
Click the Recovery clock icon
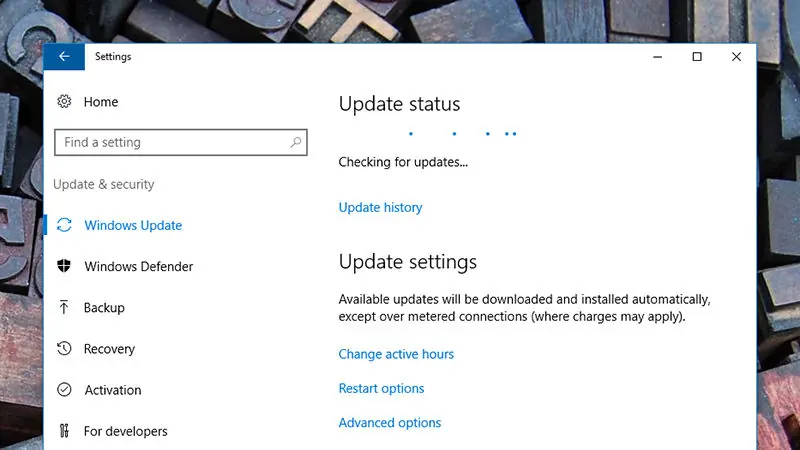pos(64,348)
